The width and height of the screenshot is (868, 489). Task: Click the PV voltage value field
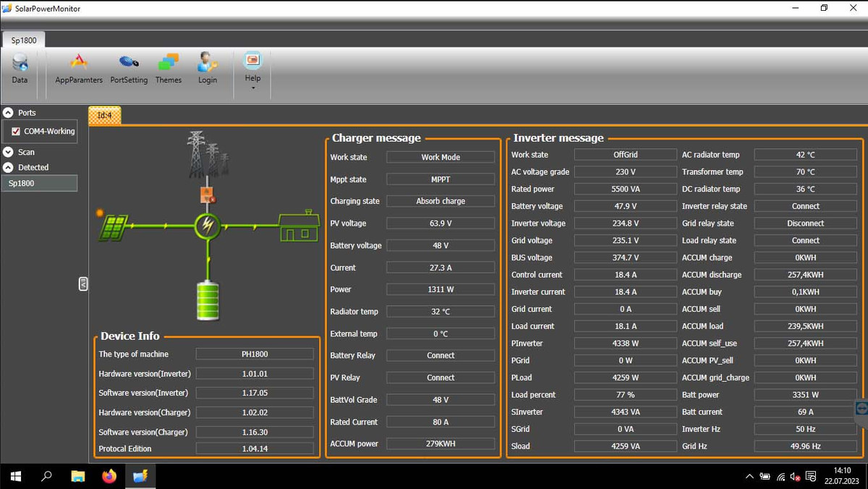[x=441, y=224]
